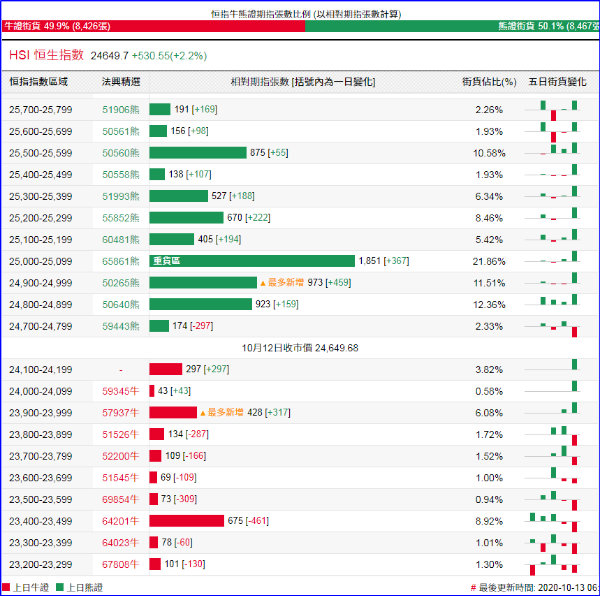Click the 最後更新時間 timestamp
Image resolution: width=600 pixels, height=596 pixels.
[535, 588]
